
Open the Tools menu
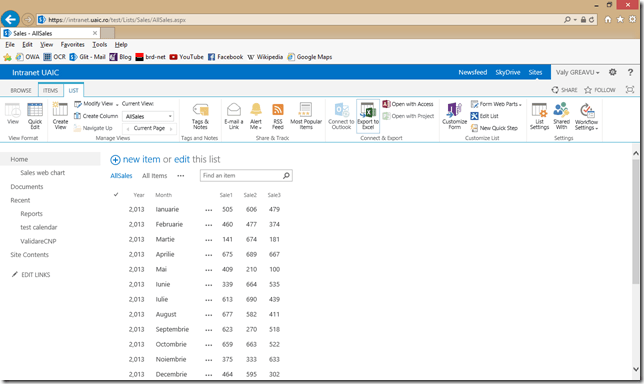pos(99,44)
